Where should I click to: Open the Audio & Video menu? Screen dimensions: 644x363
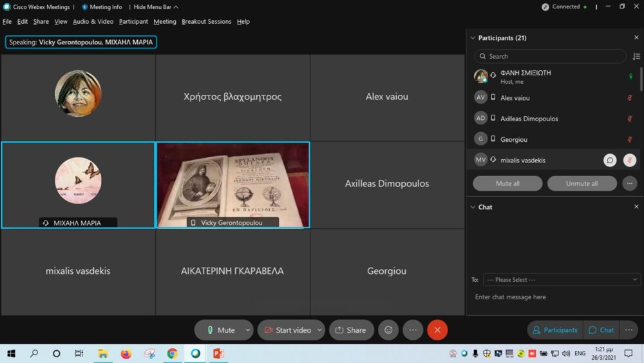click(x=93, y=21)
